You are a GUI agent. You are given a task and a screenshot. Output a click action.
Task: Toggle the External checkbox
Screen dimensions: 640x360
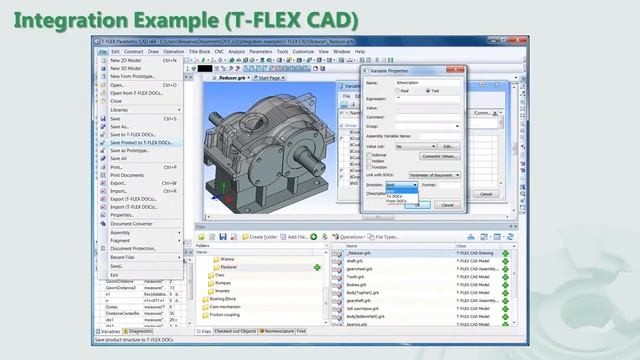[369, 155]
